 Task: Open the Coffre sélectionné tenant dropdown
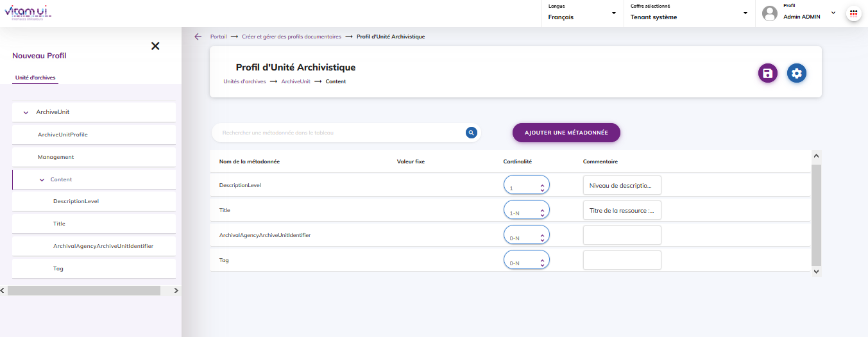click(x=688, y=13)
